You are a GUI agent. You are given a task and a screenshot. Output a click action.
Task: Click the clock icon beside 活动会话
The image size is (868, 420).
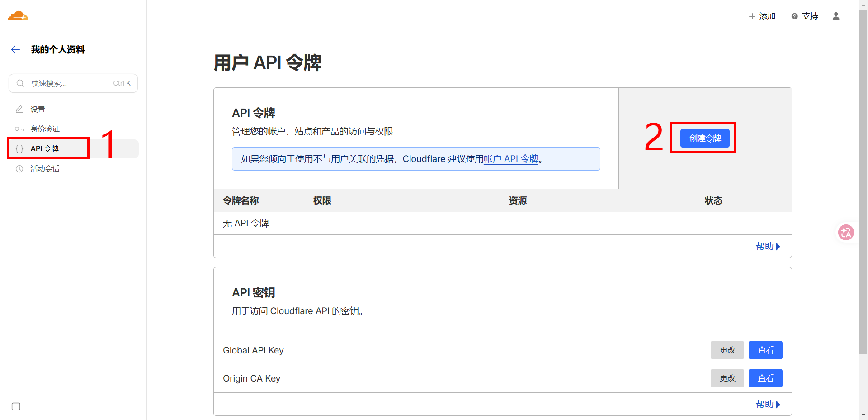(19, 169)
